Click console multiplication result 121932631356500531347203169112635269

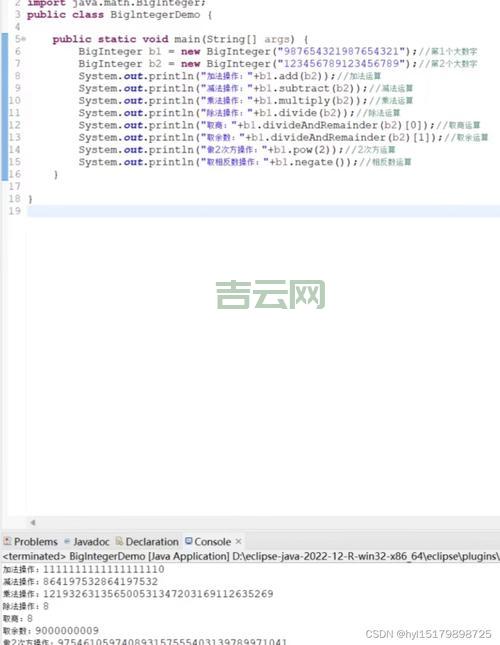pyautogui.click(x=158, y=594)
